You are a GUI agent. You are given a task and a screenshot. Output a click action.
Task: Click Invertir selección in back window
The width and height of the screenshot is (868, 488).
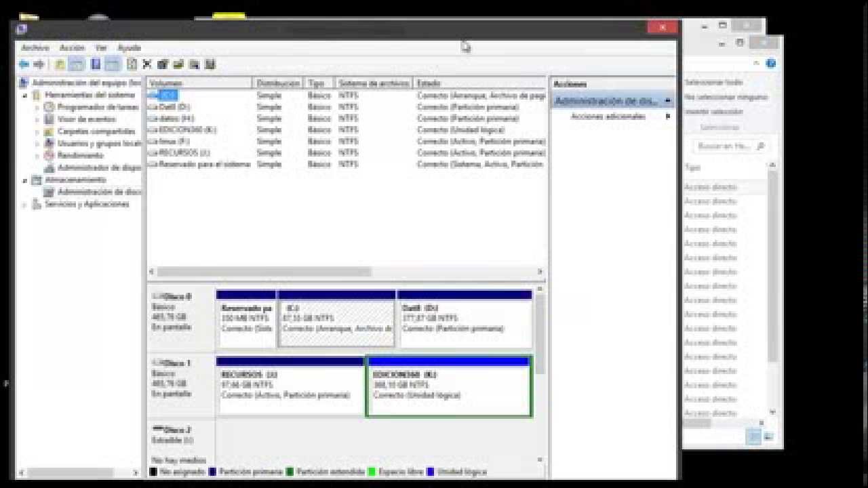(x=713, y=112)
